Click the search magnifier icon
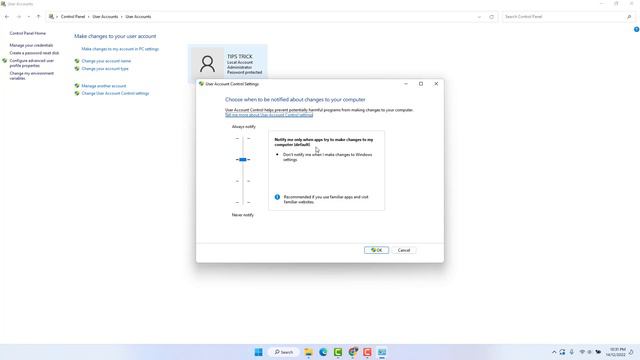This screenshot has height=360, width=640. click(629, 17)
